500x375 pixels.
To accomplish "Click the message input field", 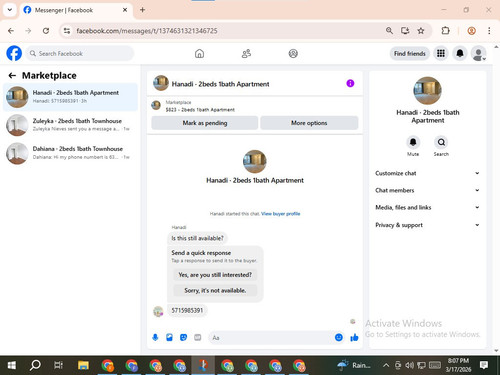I will coord(271,338).
